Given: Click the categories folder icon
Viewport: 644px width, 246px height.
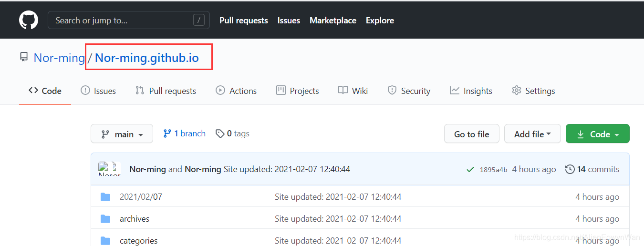Looking at the screenshot, I should tap(105, 241).
